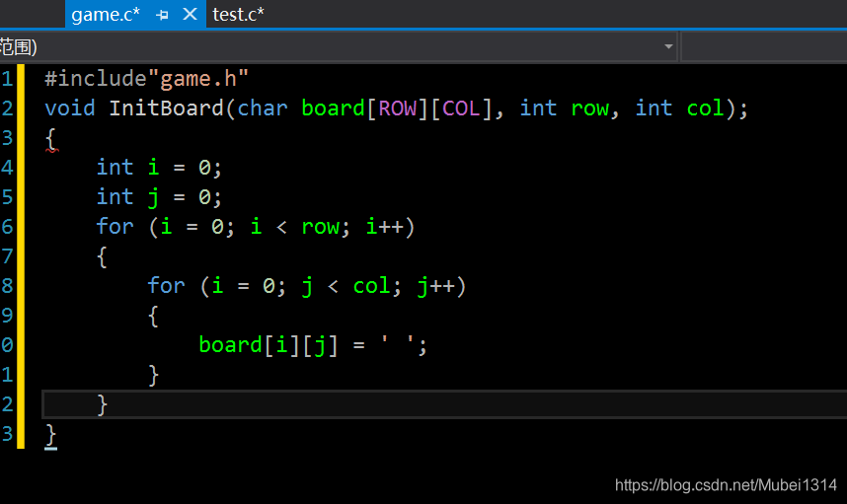The image size is (847, 504).
Task: Click the 'int col' parameter
Action: [x=679, y=108]
